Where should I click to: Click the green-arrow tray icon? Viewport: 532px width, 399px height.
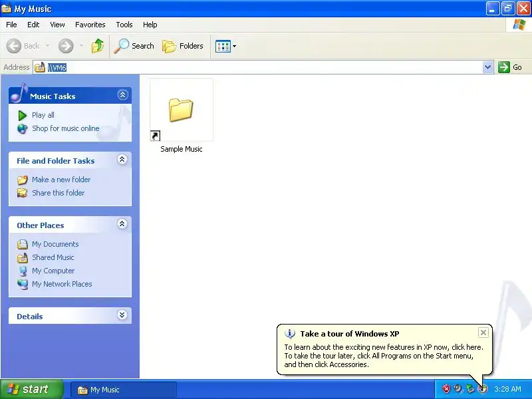pos(470,389)
